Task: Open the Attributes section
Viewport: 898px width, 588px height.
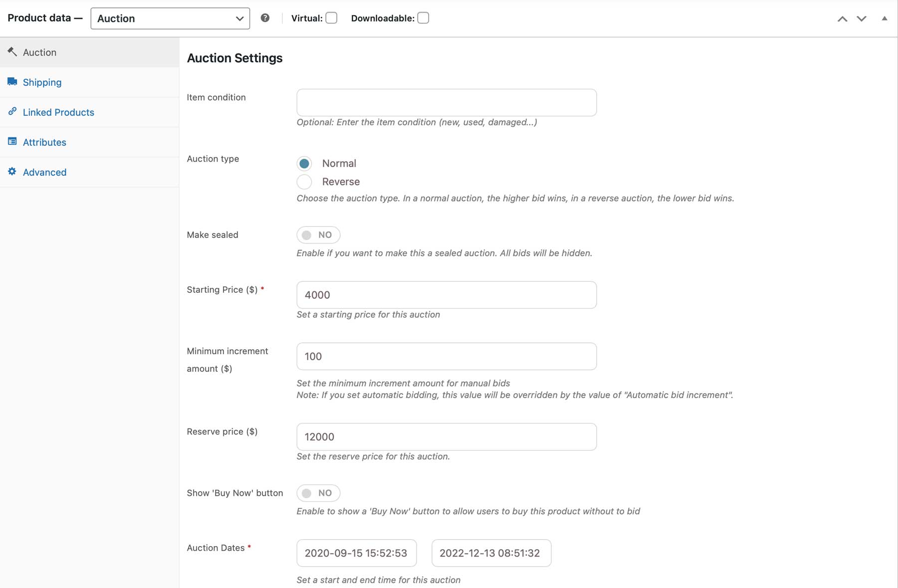Action: tap(44, 142)
